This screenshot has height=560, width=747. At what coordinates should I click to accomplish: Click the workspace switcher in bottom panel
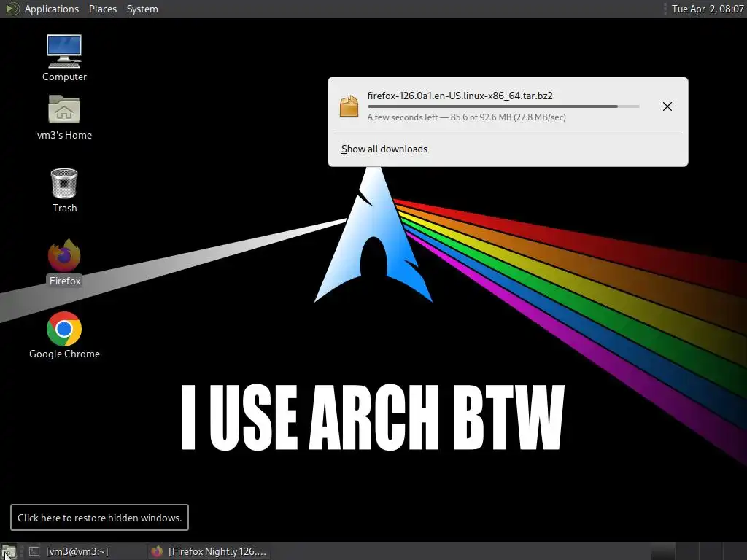coord(698,551)
